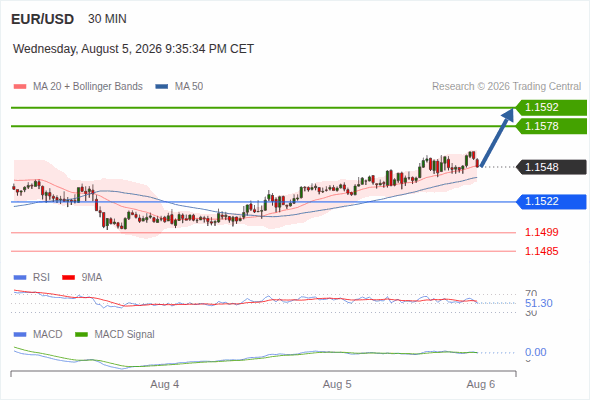Select the 30 MIN timeframe label
The height and width of the screenshot is (400, 590).
click(107, 19)
